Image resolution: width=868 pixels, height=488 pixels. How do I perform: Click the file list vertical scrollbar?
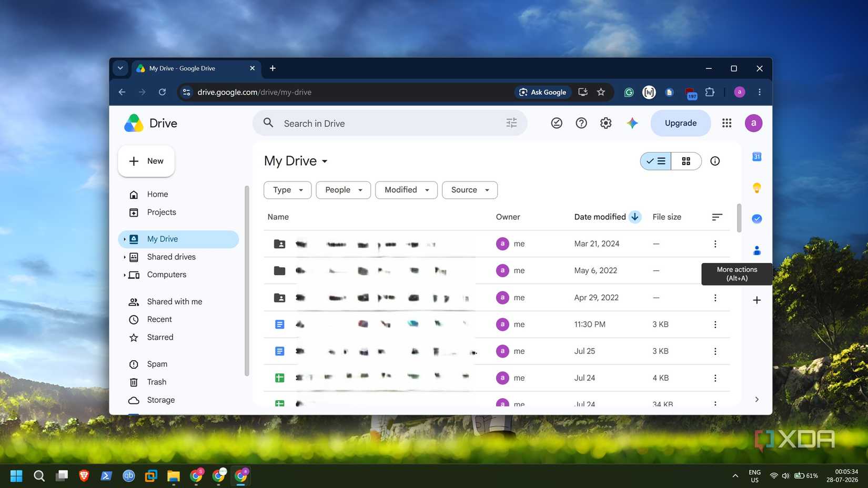(739, 218)
